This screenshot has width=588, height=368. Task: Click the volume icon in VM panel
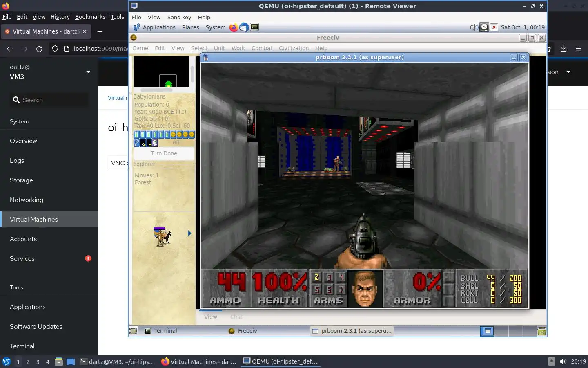pyautogui.click(x=474, y=27)
